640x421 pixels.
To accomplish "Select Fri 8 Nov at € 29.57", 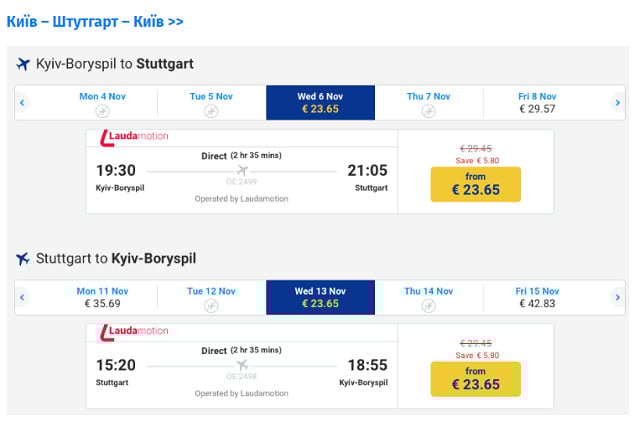I will tap(537, 102).
